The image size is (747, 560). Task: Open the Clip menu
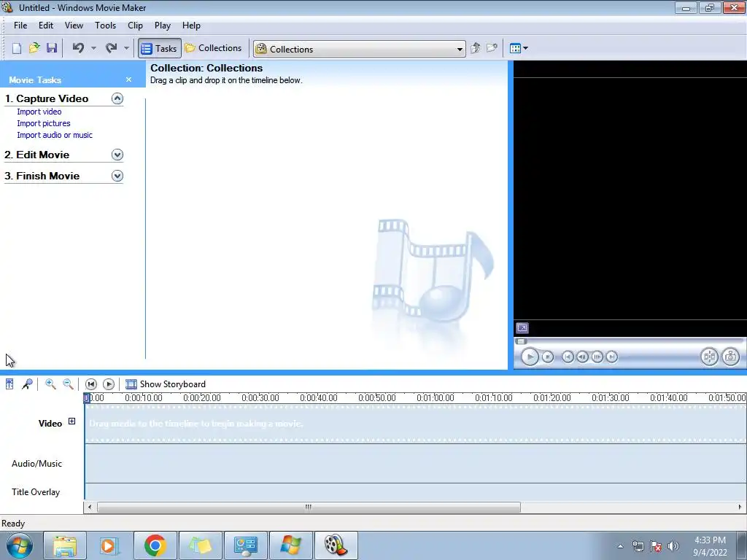click(x=135, y=26)
